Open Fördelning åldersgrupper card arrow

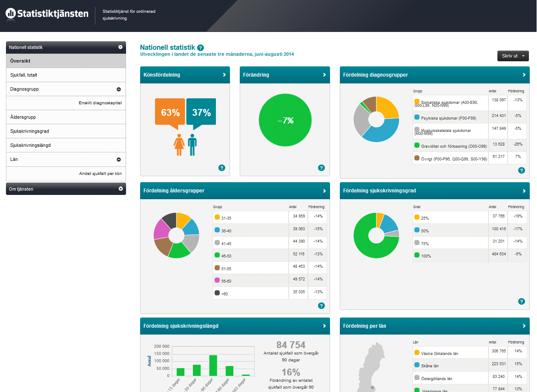[x=324, y=191]
